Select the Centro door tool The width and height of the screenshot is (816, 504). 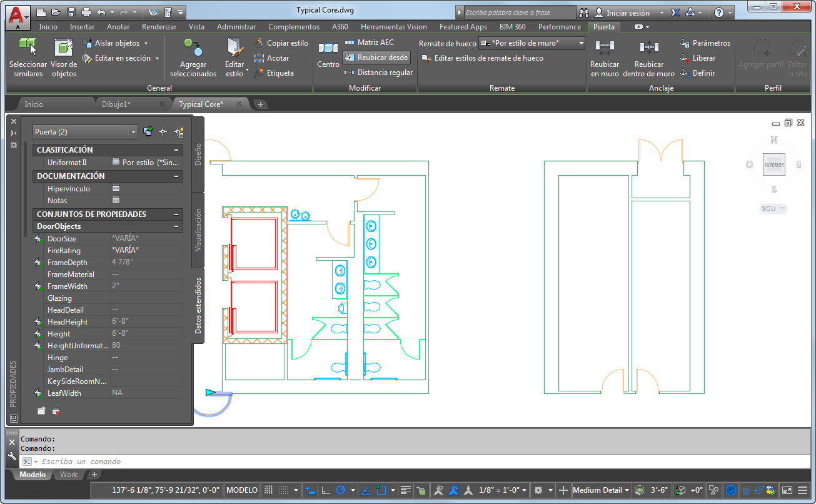pyautogui.click(x=328, y=48)
